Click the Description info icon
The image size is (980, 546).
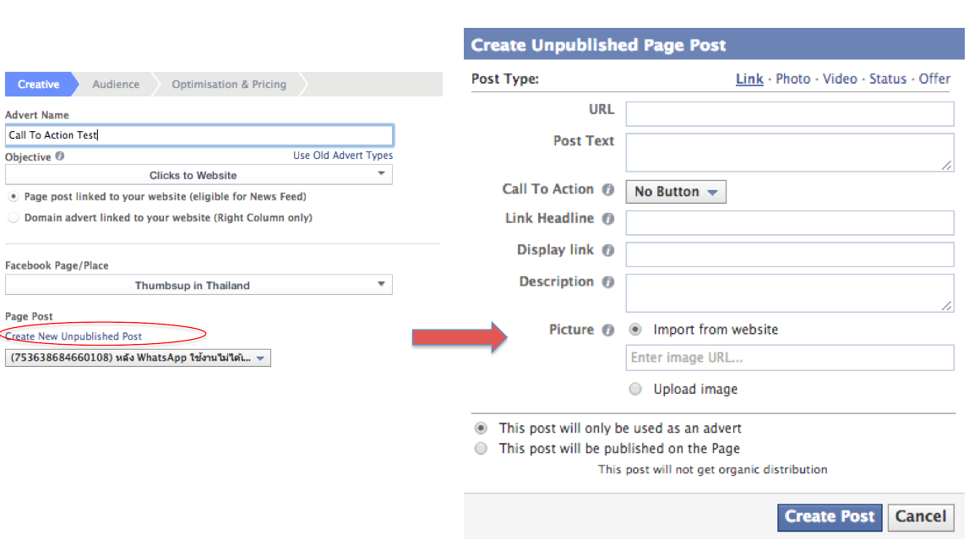pyautogui.click(x=607, y=282)
